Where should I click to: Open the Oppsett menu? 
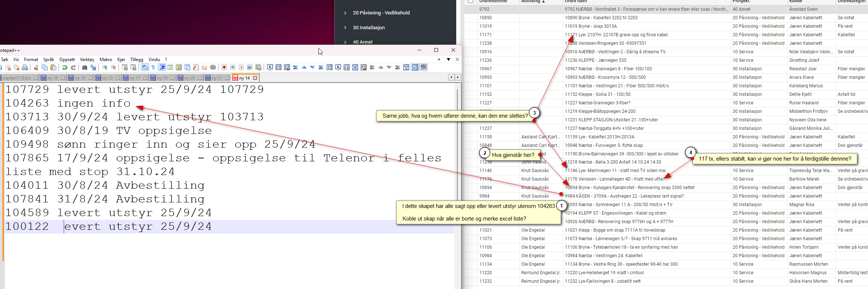pyautogui.click(x=67, y=60)
